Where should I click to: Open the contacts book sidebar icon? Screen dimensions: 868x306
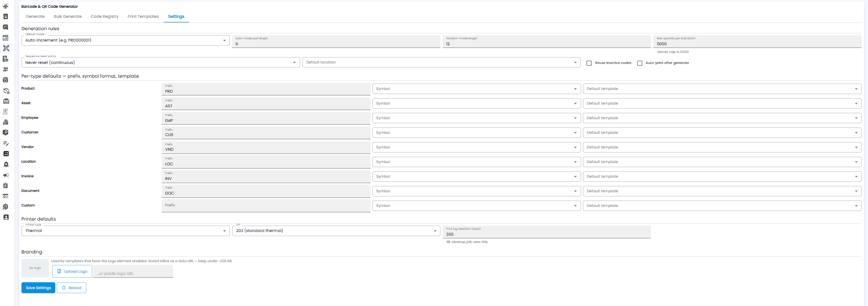5,16
